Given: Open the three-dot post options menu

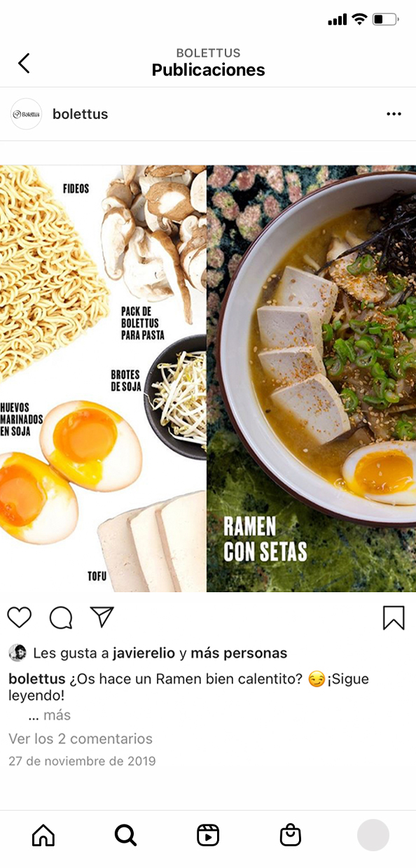Looking at the screenshot, I should [x=394, y=114].
